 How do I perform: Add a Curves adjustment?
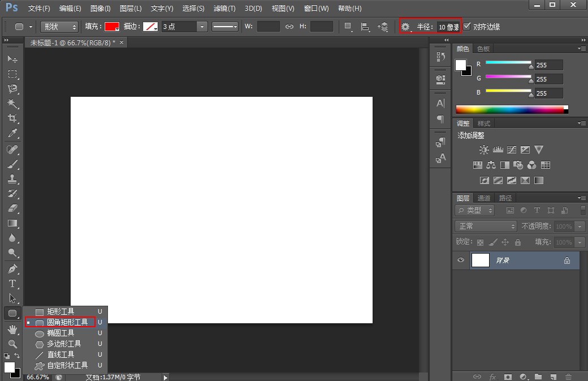point(512,150)
